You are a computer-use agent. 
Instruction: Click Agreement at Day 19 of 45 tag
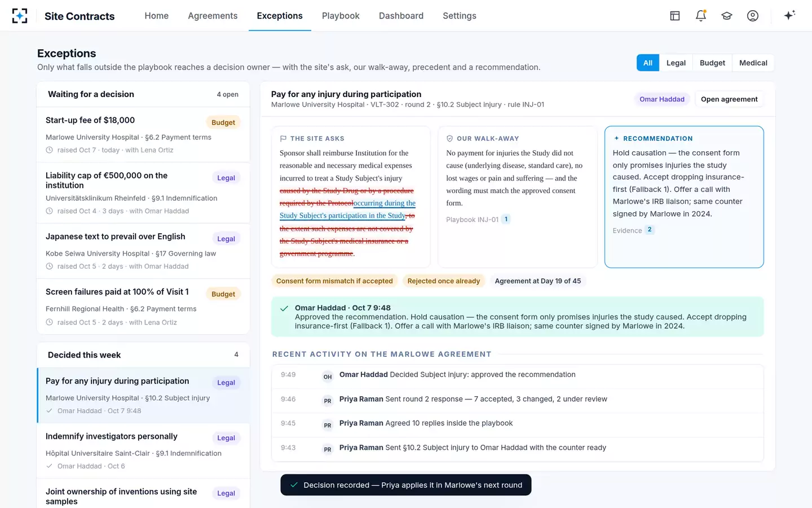538,281
